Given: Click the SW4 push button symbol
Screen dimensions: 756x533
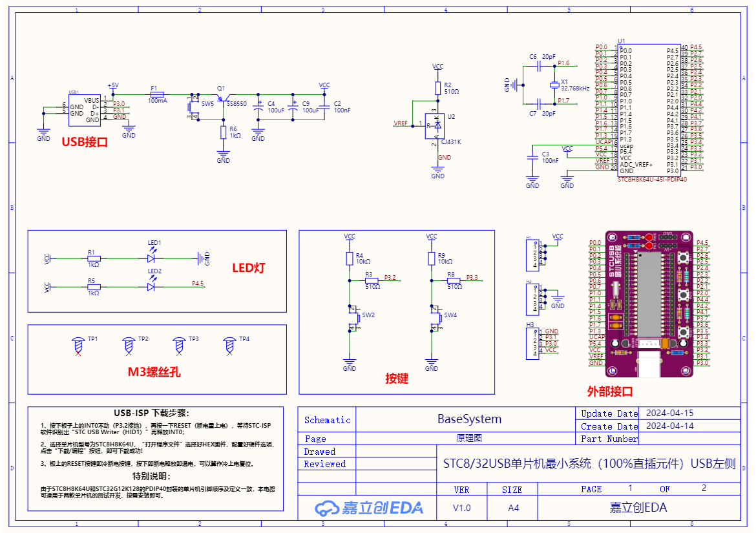Looking at the screenshot, I should [436, 318].
